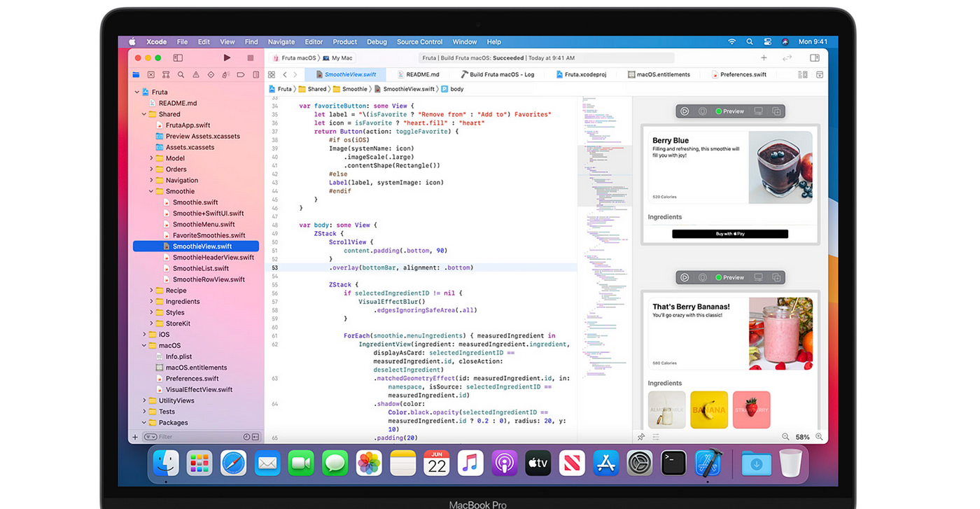Expand the Orders folder
Viewport: 980px width, 509px height.
pyautogui.click(x=151, y=169)
